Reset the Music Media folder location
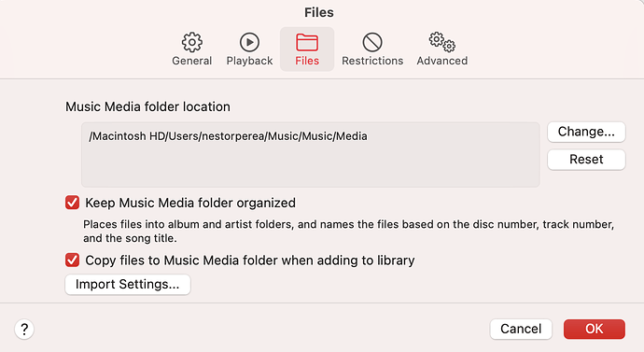Image resolution: width=644 pixels, height=352 pixels. click(586, 160)
